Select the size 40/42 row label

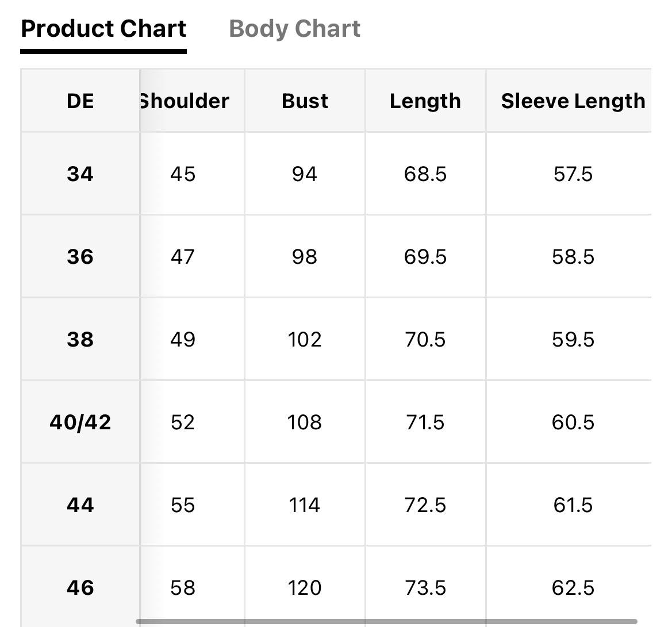click(x=80, y=422)
